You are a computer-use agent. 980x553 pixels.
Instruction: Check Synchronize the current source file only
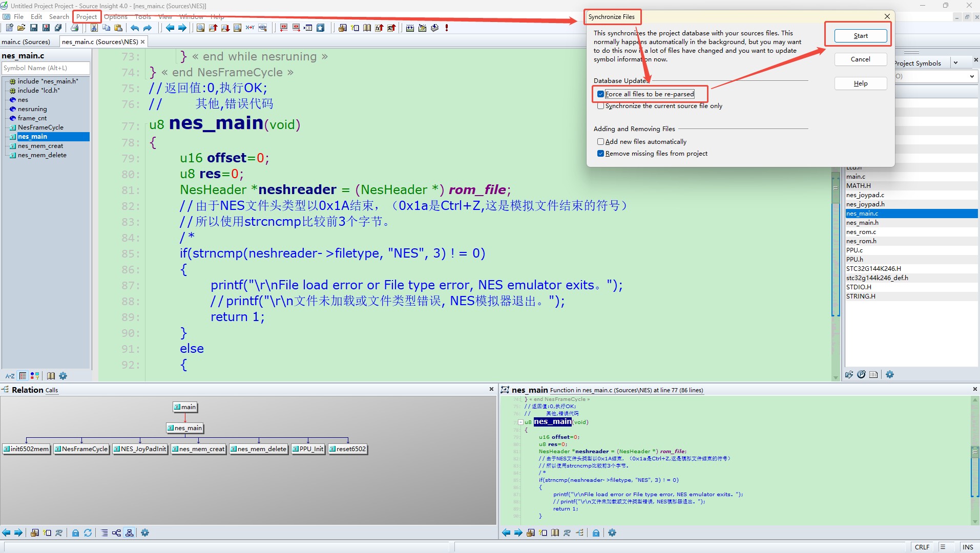(600, 106)
